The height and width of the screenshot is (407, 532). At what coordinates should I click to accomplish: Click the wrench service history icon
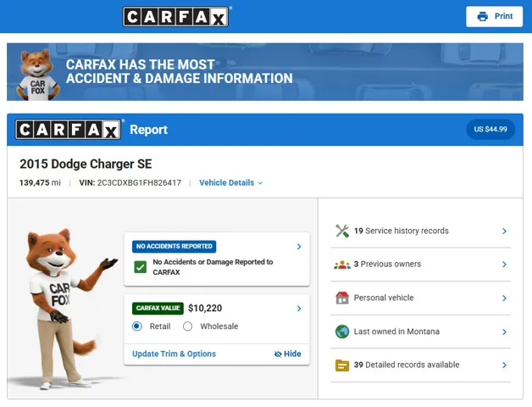(x=342, y=231)
